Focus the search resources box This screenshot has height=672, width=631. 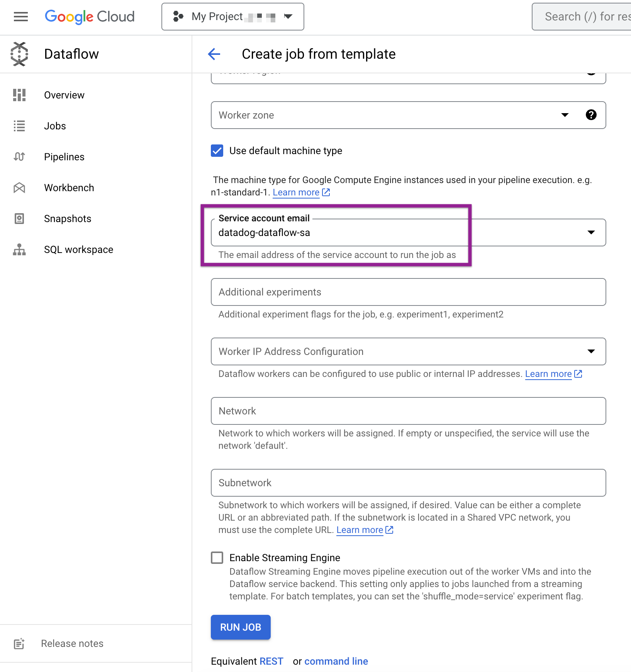582,17
